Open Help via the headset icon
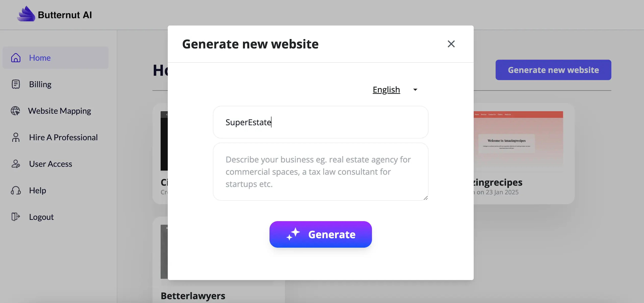The width and height of the screenshot is (644, 303). [x=16, y=190]
